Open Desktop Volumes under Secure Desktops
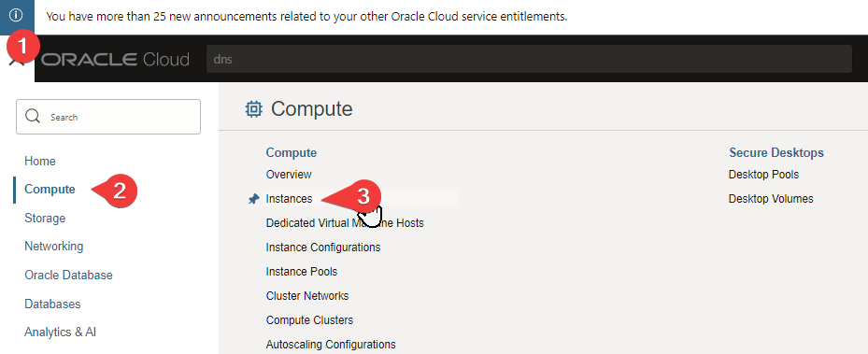The height and width of the screenshot is (354, 868). tap(771, 199)
